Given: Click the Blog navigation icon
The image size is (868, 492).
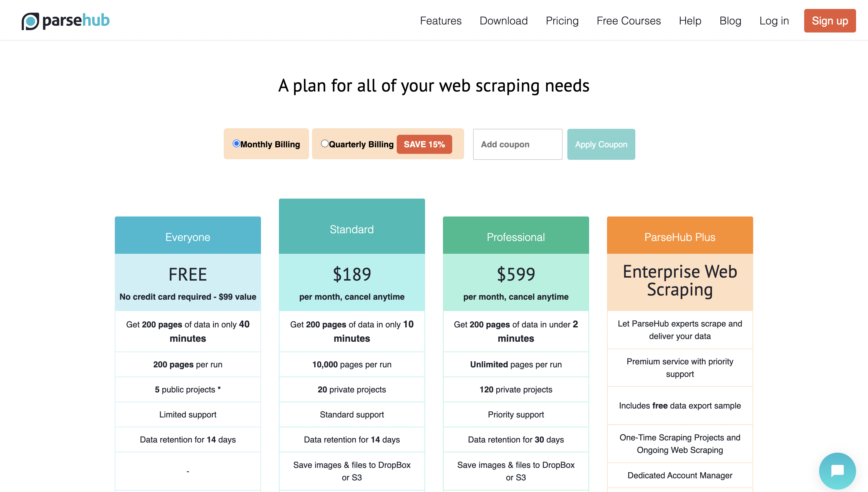Looking at the screenshot, I should (730, 20).
